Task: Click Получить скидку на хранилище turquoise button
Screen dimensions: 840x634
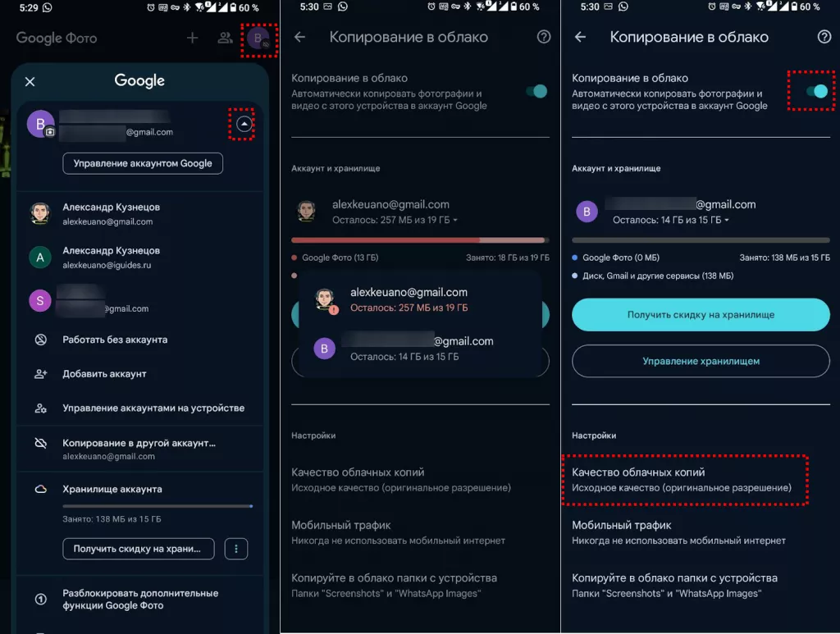Action: click(701, 315)
